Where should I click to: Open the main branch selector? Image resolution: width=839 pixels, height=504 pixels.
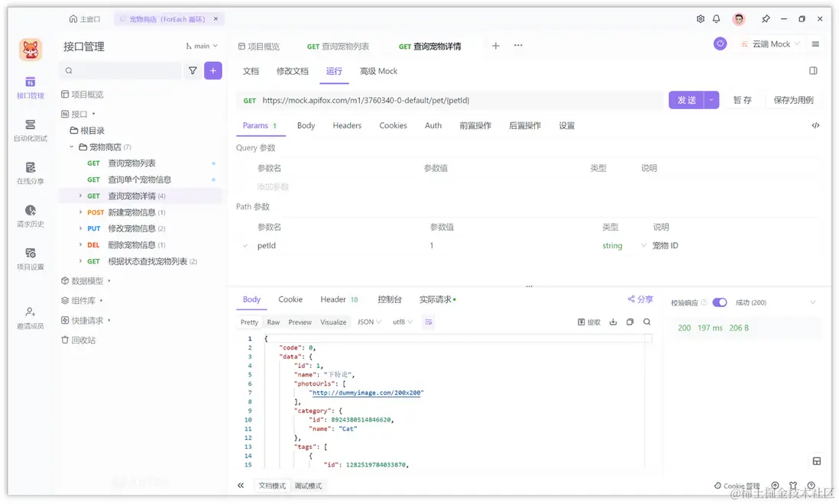(x=200, y=46)
